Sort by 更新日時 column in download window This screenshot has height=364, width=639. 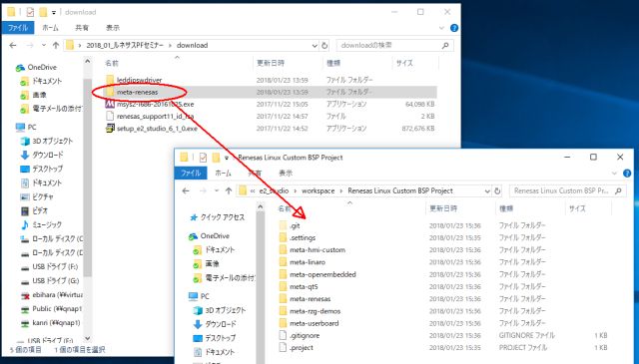271,63
